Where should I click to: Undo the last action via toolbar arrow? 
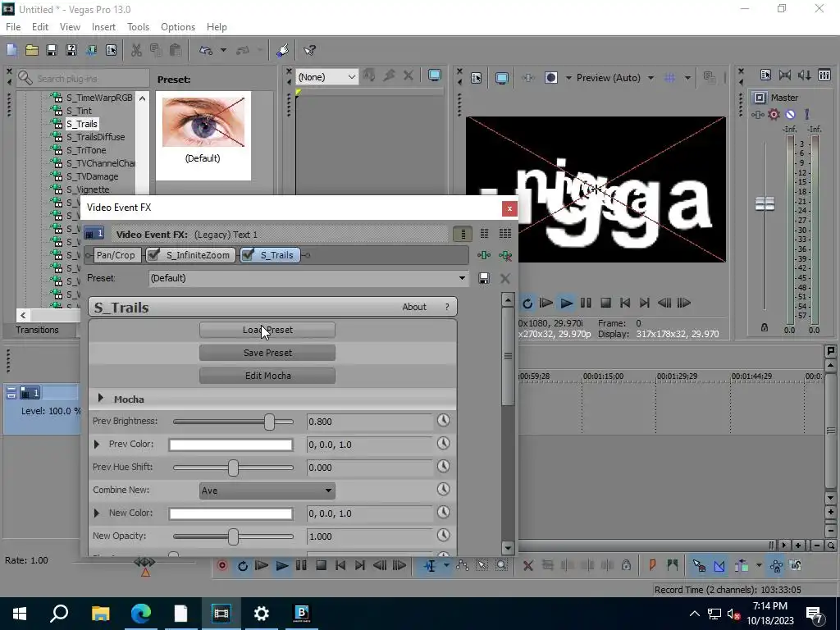[x=206, y=50]
